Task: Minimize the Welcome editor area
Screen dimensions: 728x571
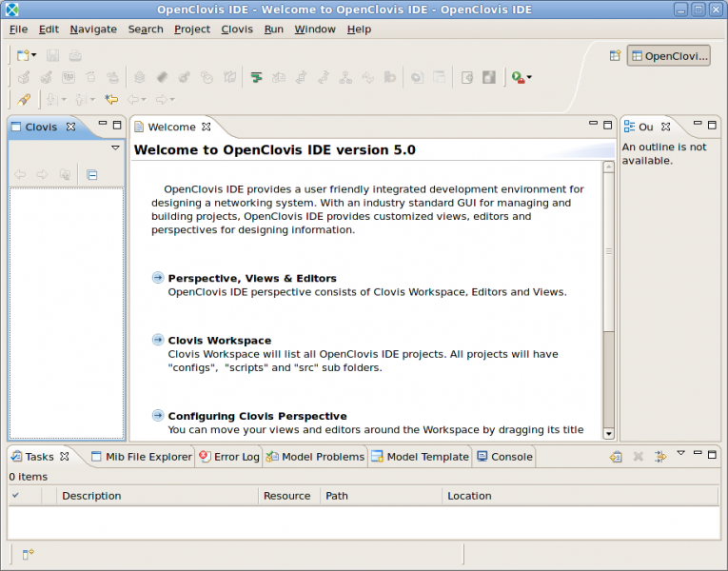Action: pos(593,124)
